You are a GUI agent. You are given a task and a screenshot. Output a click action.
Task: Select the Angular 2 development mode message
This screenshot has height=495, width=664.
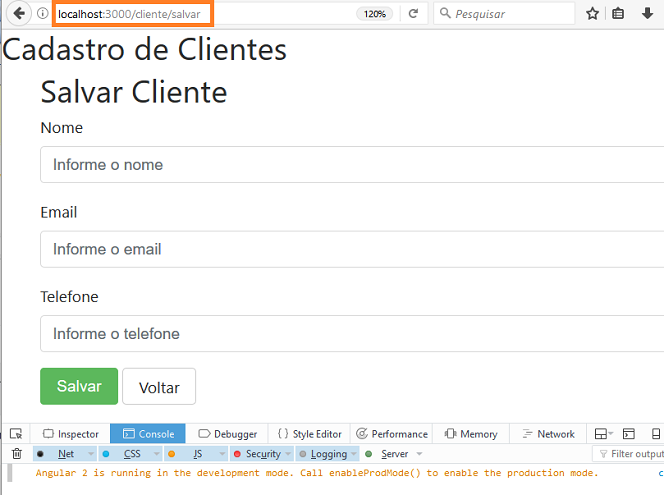click(x=317, y=473)
